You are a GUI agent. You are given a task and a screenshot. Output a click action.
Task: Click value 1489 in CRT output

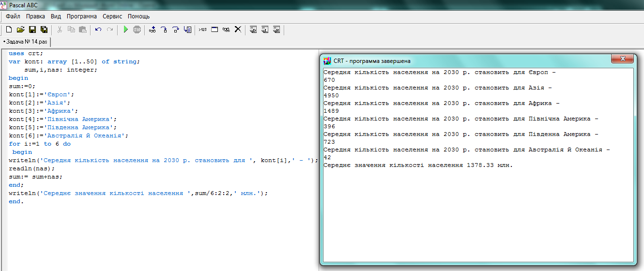coord(331,111)
